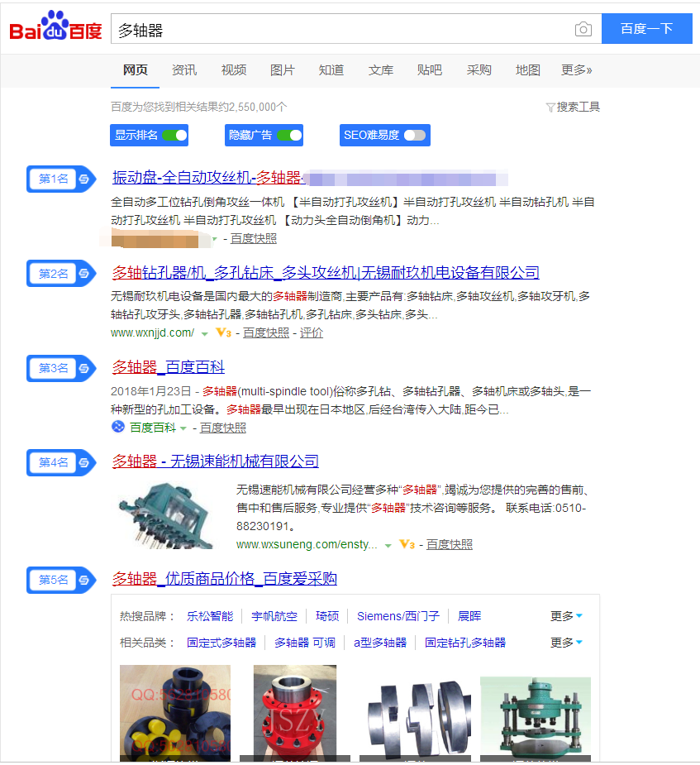This screenshot has width=700, height=765.
Task: Open the multi-spindle head thumbnail for 无锡速能
Action: [x=166, y=516]
